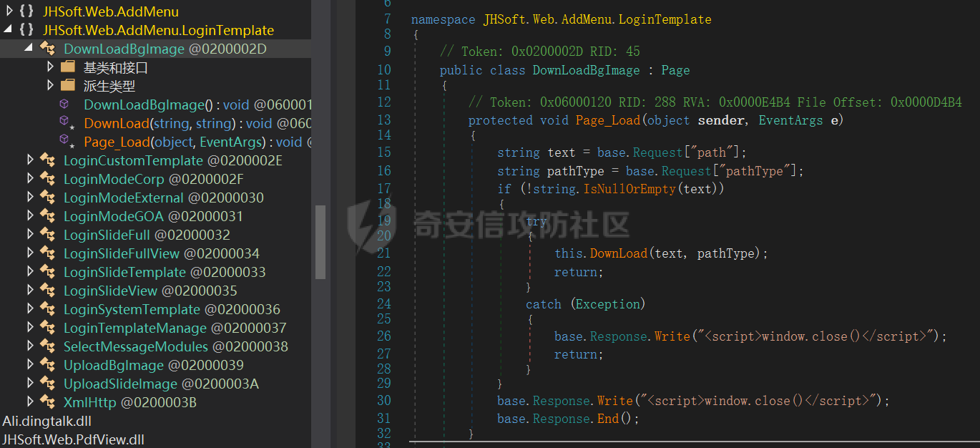Click the Page base class in class declaration
This screenshot has height=448, width=980.
tap(676, 70)
